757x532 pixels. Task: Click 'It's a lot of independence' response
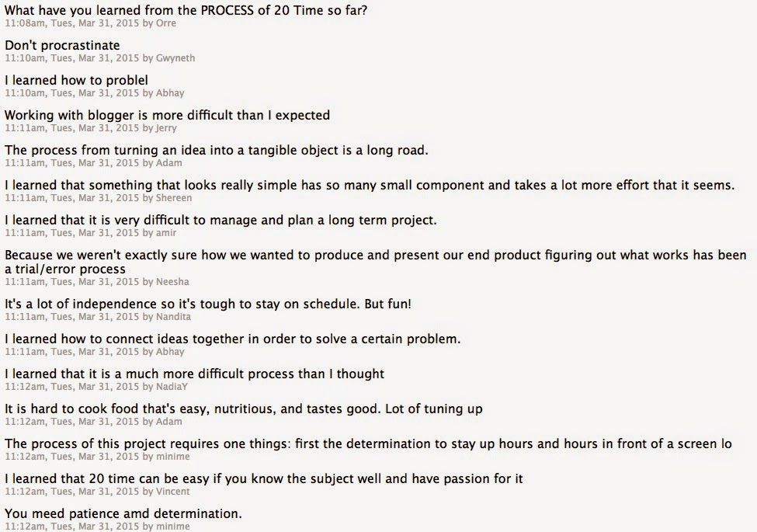(x=207, y=304)
